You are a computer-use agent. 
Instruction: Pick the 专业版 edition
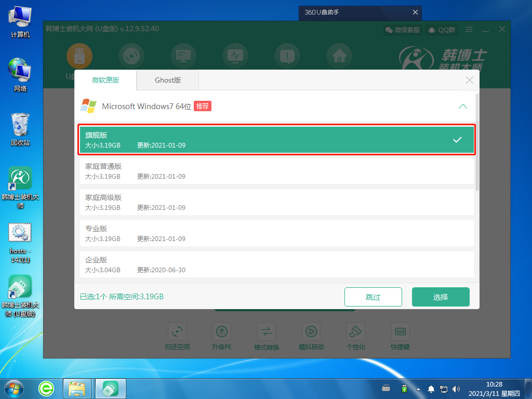pyautogui.click(x=276, y=233)
